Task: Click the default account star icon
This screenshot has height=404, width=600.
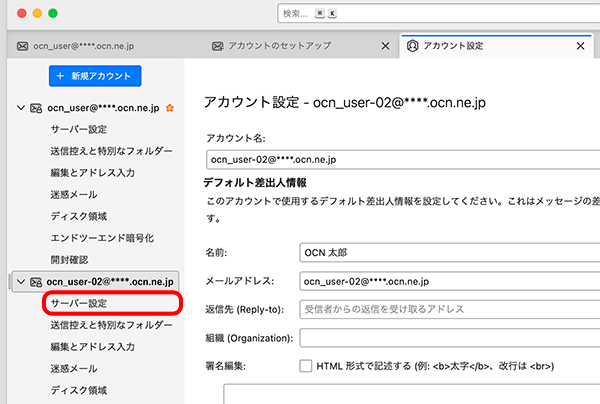Action: point(169,107)
